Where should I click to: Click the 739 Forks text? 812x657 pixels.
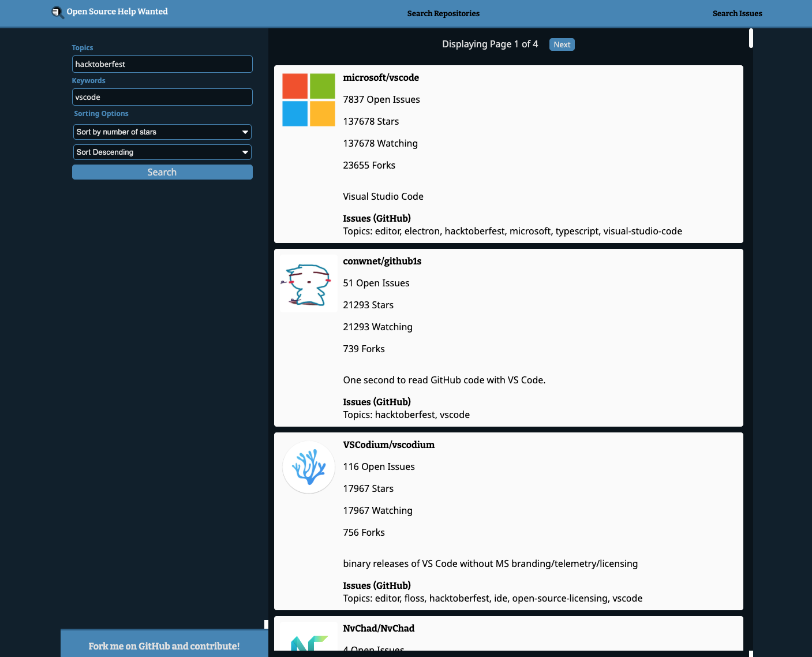pyautogui.click(x=364, y=349)
